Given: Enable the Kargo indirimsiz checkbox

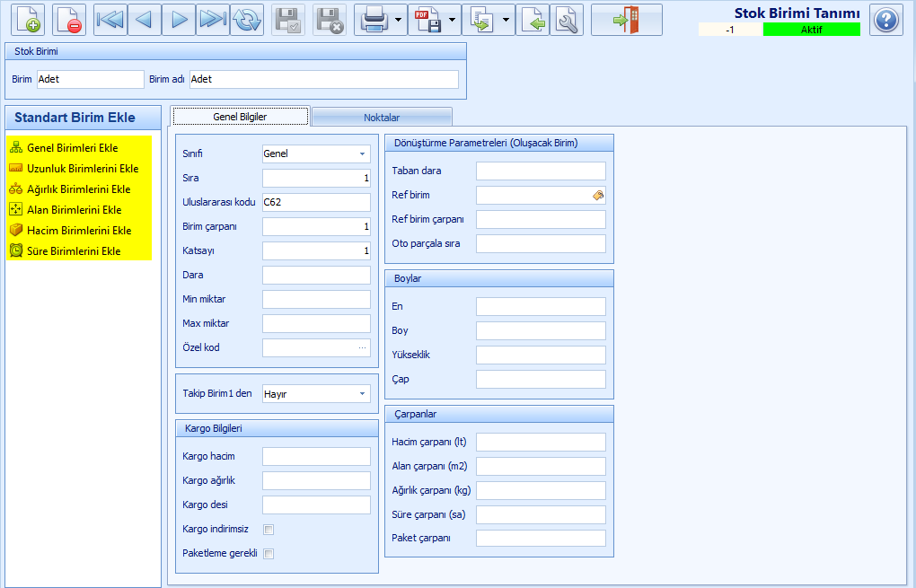Looking at the screenshot, I should coord(269,530).
